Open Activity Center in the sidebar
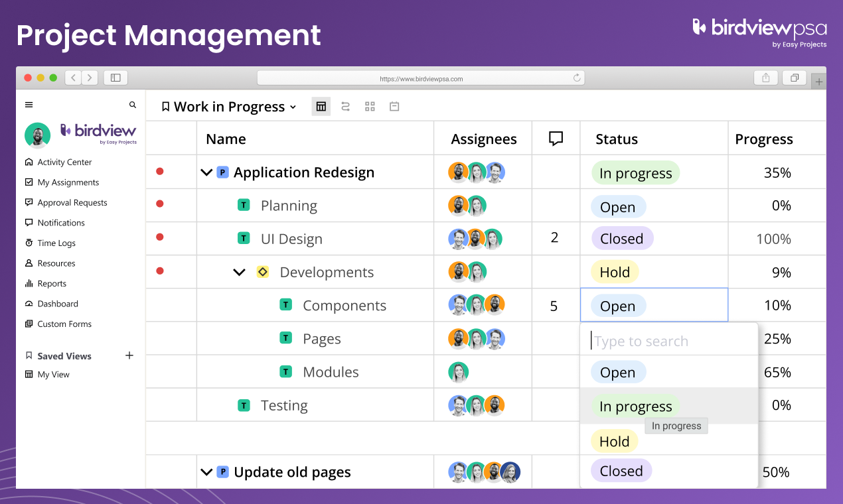This screenshot has height=504, width=843. (x=64, y=162)
